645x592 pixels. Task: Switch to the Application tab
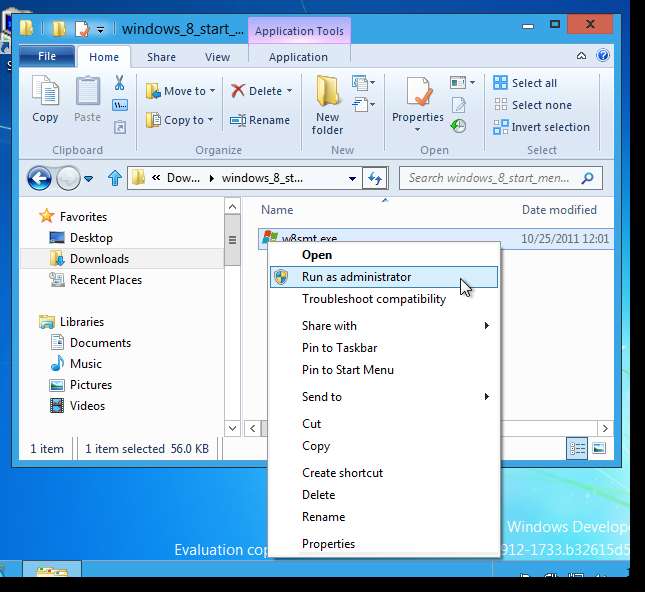[x=298, y=57]
